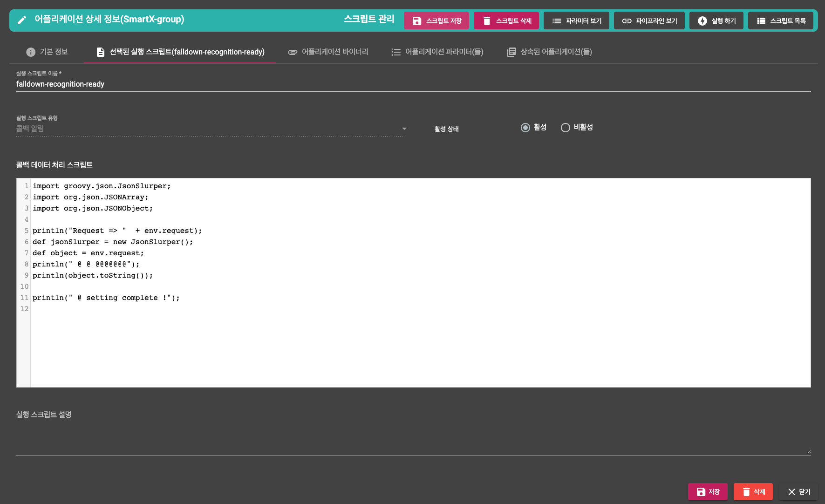The width and height of the screenshot is (825, 504).
Task: Click the dropdown arrow next to 콜백 알림
Action: (x=404, y=129)
